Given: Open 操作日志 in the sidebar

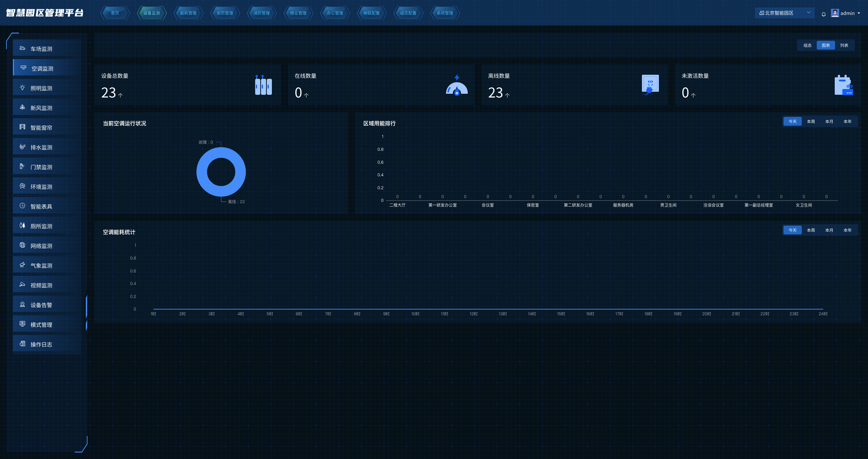Looking at the screenshot, I should [41, 344].
